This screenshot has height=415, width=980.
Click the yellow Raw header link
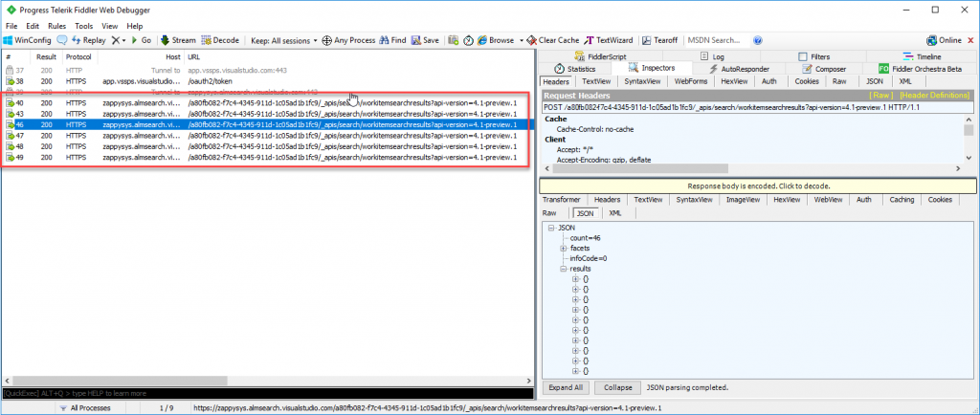tap(881, 96)
